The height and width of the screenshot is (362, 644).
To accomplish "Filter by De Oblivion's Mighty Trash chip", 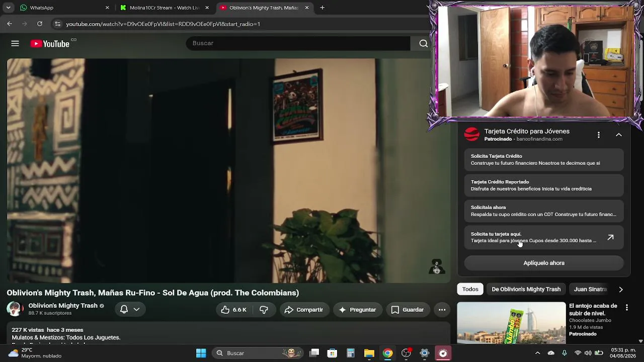I will point(526,289).
